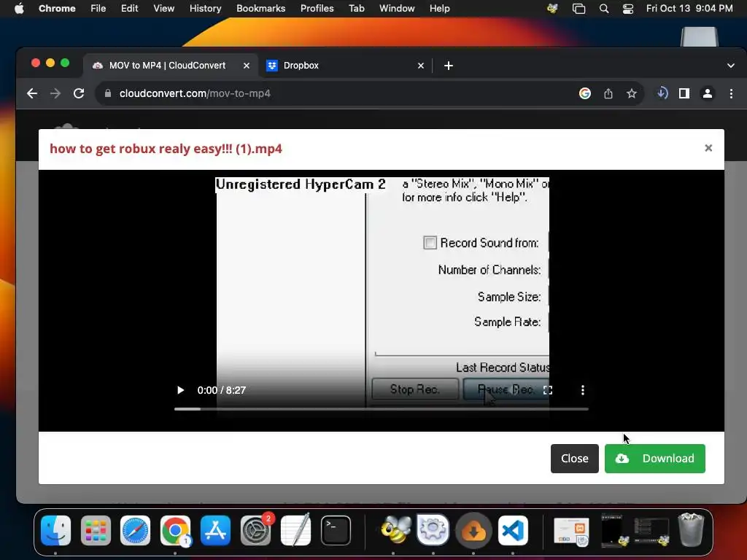Open Chrome from the Dock

coord(175,530)
